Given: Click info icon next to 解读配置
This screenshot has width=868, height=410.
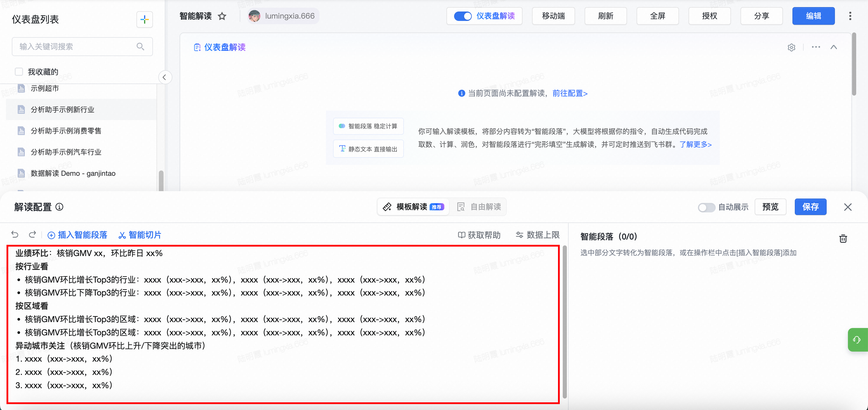Looking at the screenshot, I should point(59,207).
